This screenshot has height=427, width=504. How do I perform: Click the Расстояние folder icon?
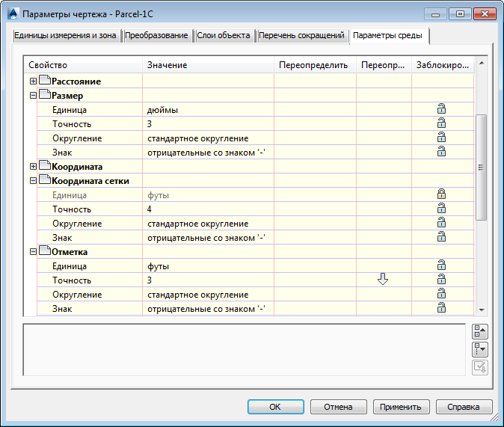45,80
